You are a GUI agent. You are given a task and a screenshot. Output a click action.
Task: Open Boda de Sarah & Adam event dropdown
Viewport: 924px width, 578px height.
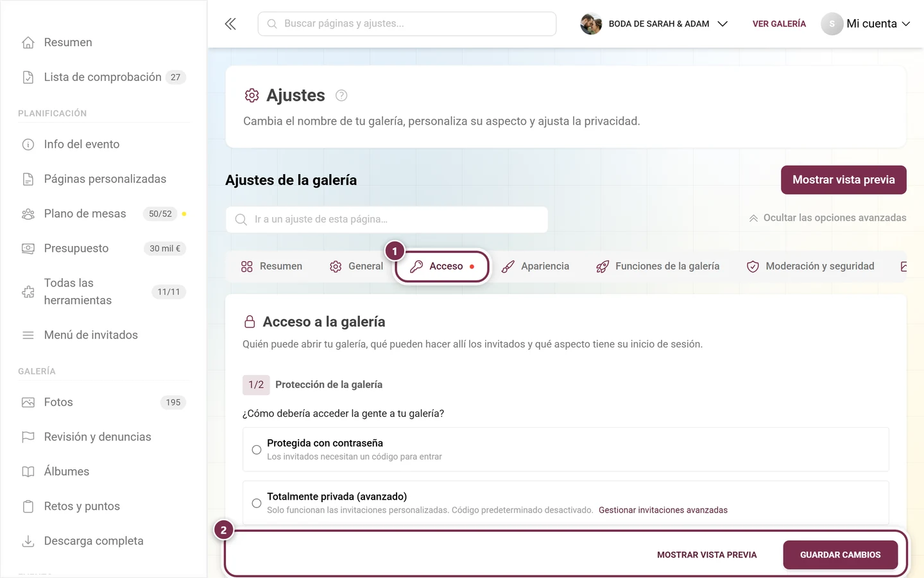(654, 24)
